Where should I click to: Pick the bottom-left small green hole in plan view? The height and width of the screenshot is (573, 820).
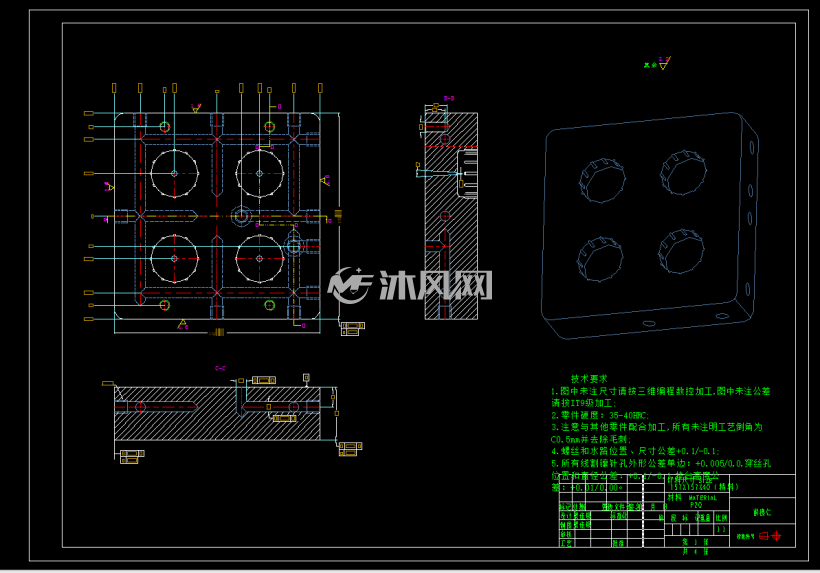tap(165, 305)
